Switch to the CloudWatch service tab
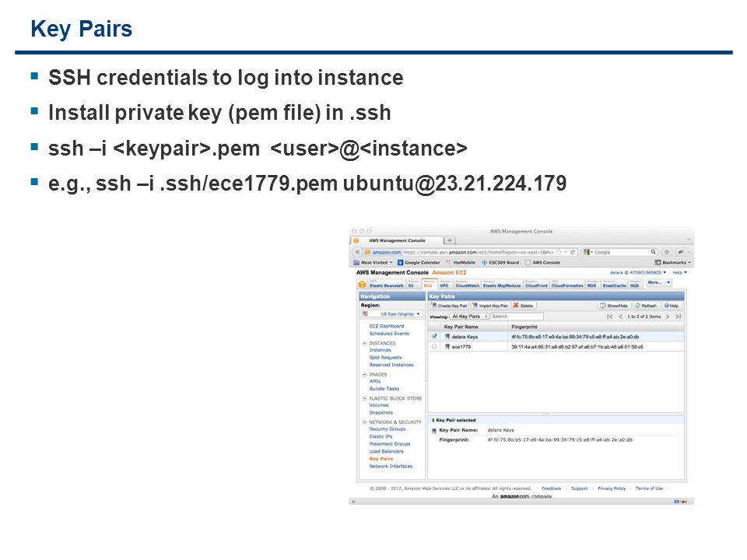Screen dimensions: 747x560 point(467,285)
